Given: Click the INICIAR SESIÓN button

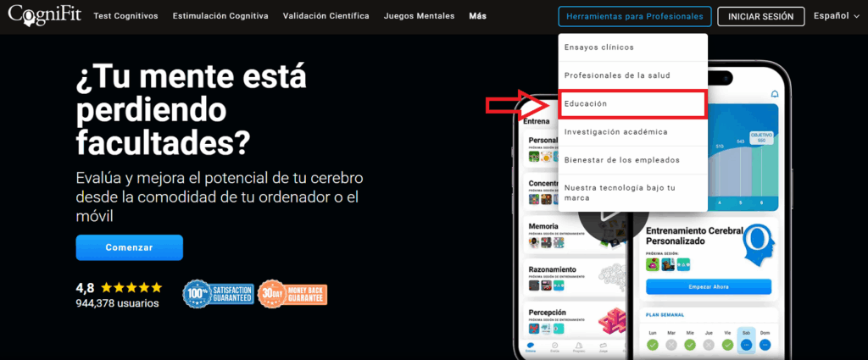Looking at the screenshot, I should pyautogui.click(x=760, y=16).
